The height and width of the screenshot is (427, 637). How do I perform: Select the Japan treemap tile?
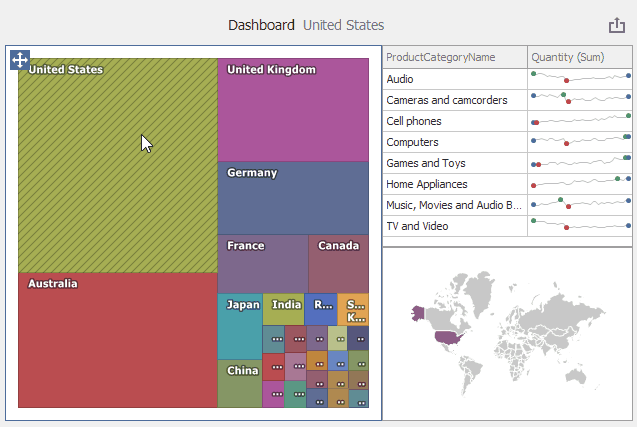point(240,326)
